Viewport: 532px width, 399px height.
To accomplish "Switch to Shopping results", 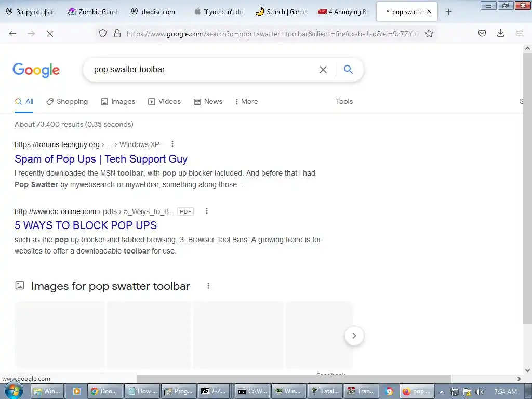I will tap(67, 101).
